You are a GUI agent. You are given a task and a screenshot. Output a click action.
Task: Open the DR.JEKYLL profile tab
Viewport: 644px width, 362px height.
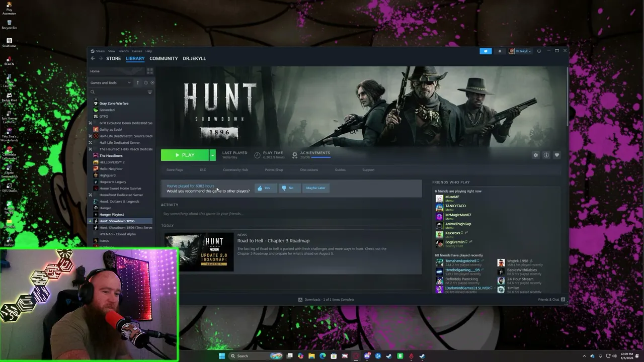[x=194, y=58]
